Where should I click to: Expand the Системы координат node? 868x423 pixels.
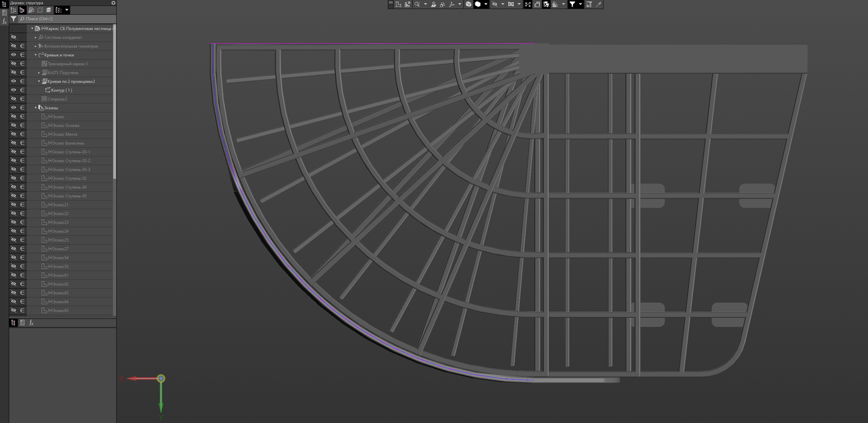(35, 37)
